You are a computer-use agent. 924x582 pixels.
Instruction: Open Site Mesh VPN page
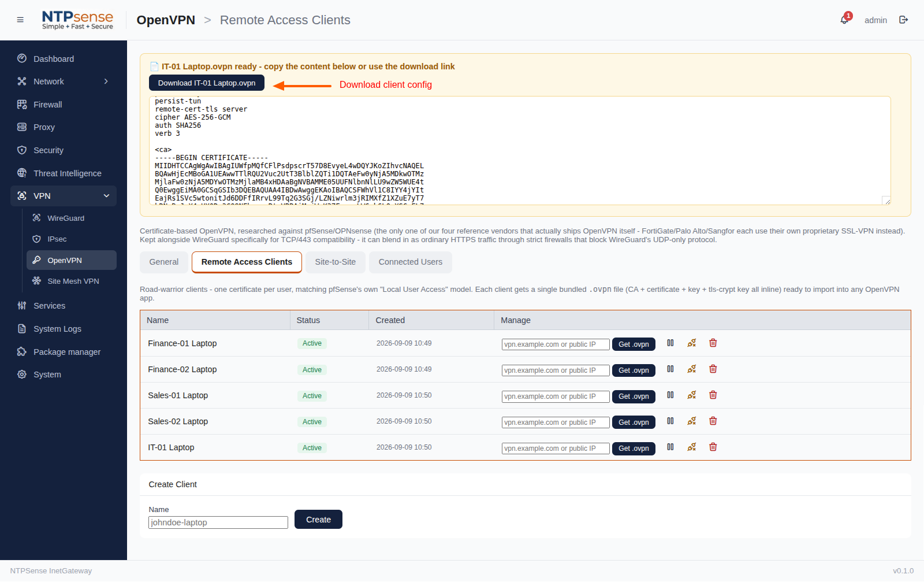pos(72,281)
